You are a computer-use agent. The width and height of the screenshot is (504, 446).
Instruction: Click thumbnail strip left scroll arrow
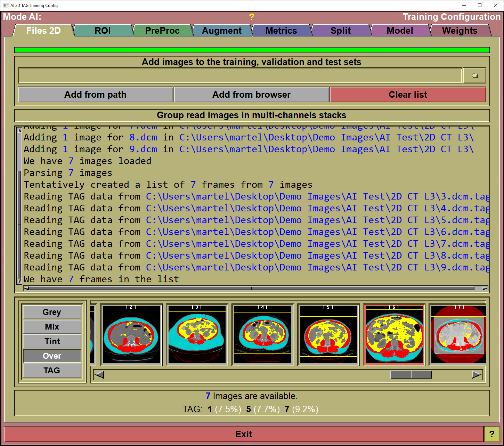click(99, 375)
